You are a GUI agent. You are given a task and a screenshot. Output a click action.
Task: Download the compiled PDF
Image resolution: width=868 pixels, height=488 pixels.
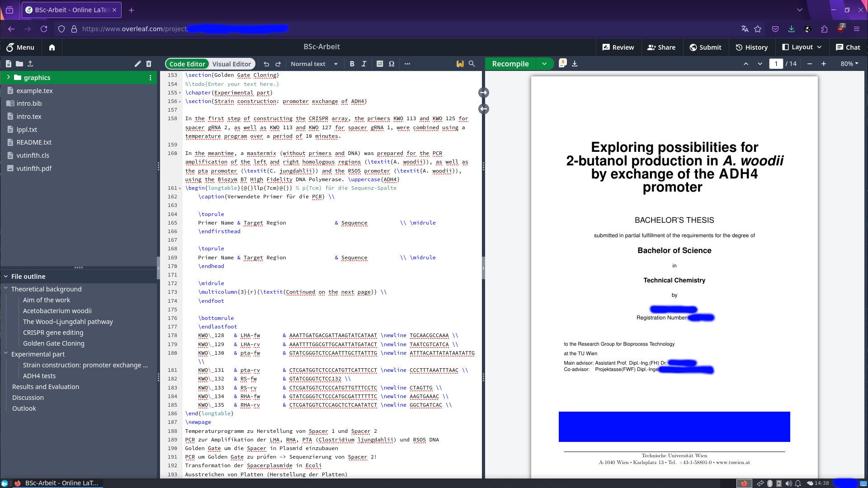tap(575, 64)
